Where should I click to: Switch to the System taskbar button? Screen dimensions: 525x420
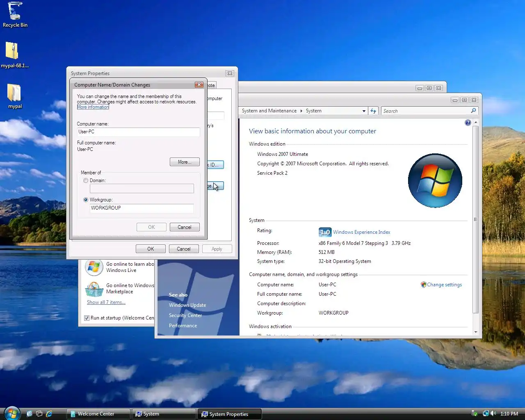(164, 414)
